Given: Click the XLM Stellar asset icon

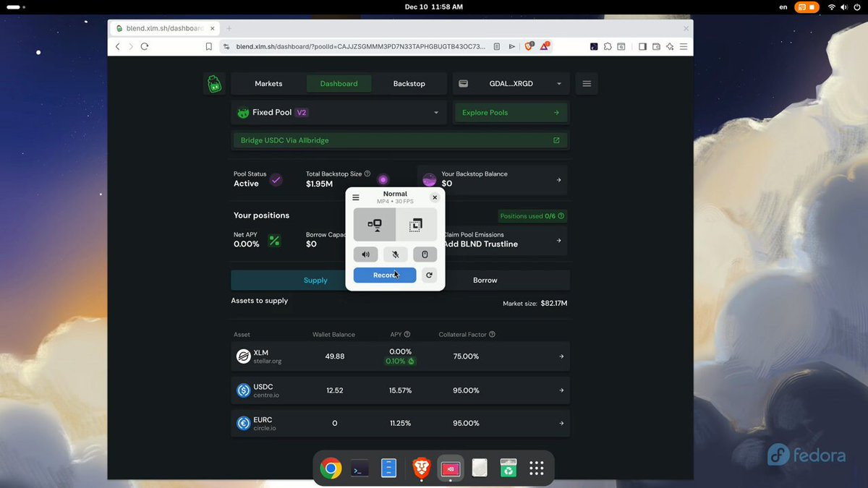Looking at the screenshot, I should 243,356.
